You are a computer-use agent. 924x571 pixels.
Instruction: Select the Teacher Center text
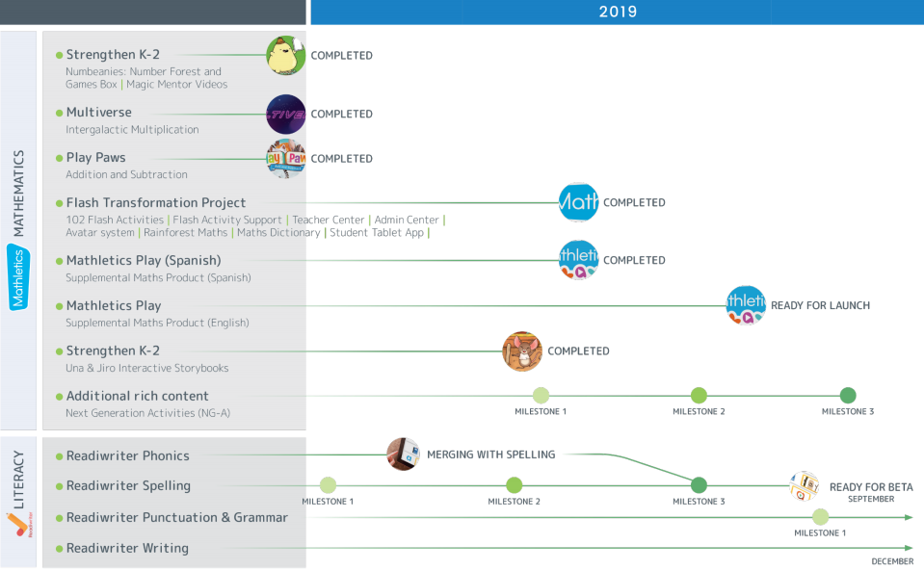(329, 221)
